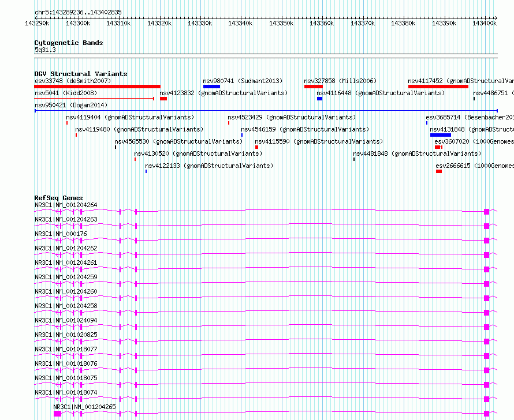Open the nsv950421 (Dogan2014) label

tap(71, 105)
